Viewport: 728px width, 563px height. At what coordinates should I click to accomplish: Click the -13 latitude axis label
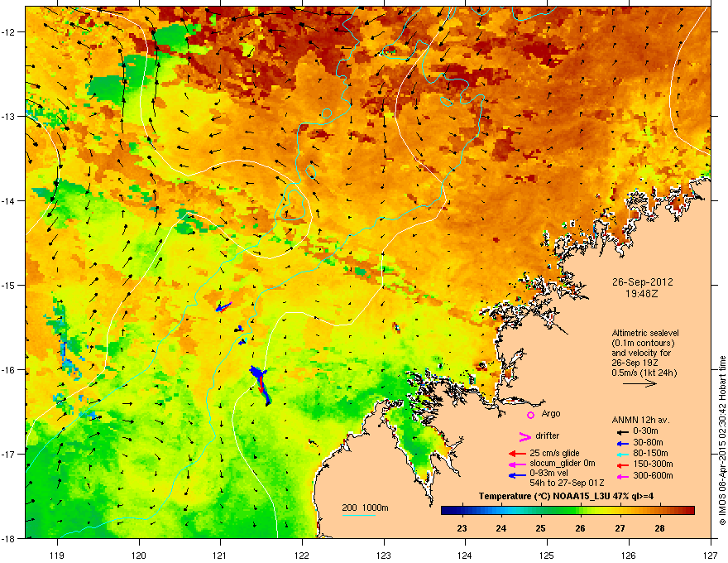8,116
